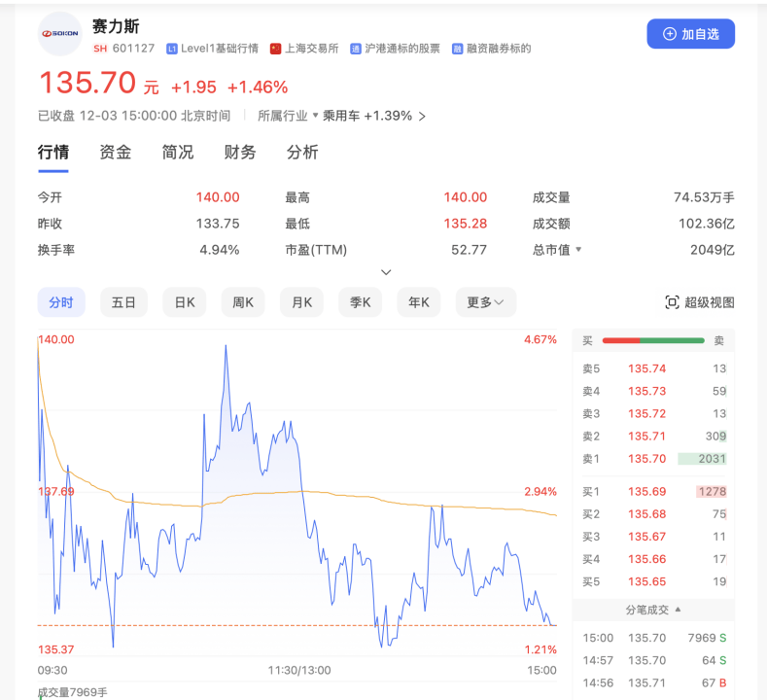This screenshot has width=767, height=700.
Task: Click the 买1 volume bar 1278
Action: coord(712,492)
